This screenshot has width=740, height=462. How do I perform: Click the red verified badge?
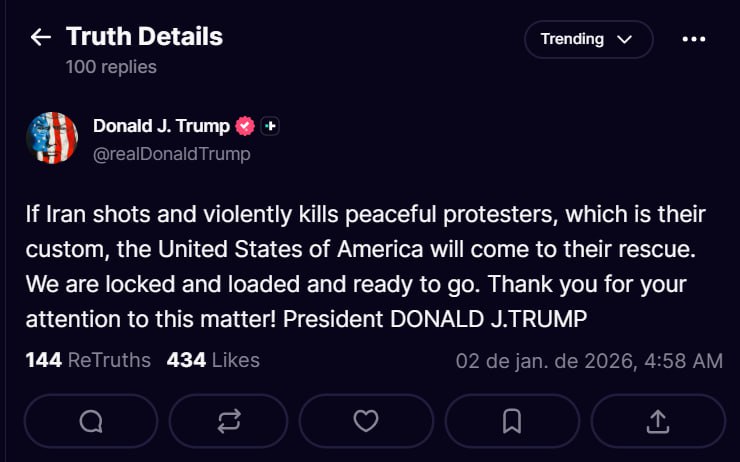click(x=245, y=126)
